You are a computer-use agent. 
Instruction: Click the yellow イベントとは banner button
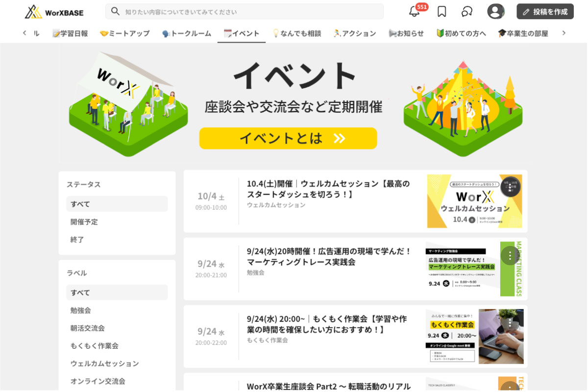coord(288,138)
